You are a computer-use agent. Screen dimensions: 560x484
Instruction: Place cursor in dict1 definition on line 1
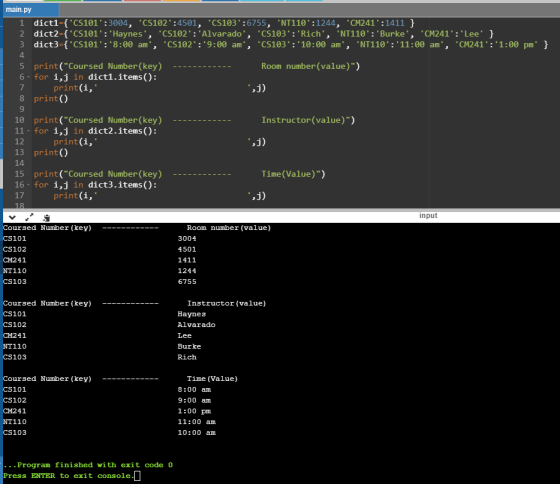pyautogui.click(x=224, y=23)
